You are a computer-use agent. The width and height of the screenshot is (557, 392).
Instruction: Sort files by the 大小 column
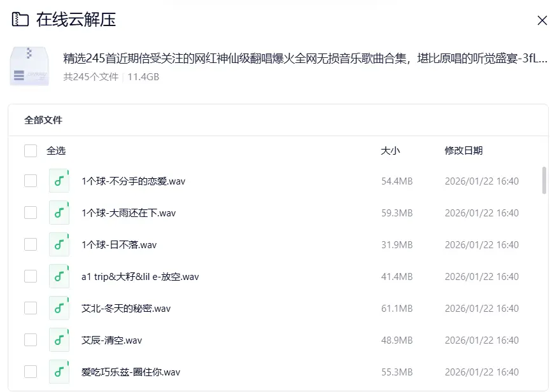pos(390,151)
